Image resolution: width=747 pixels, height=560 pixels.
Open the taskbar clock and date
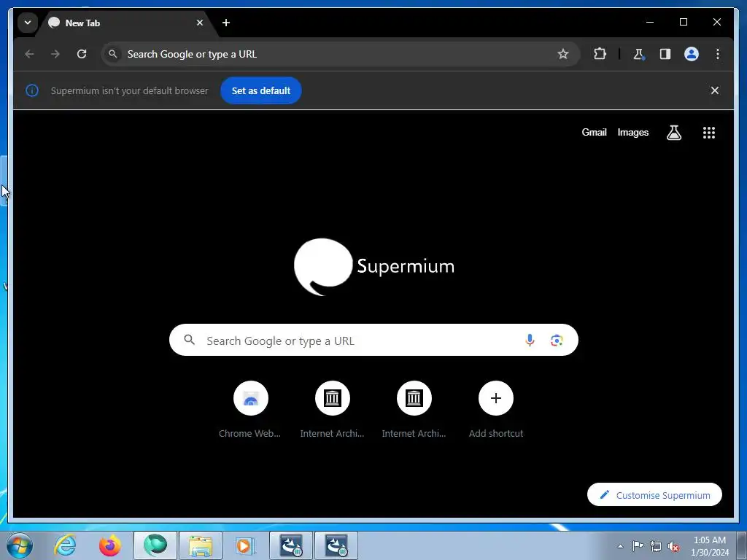click(x=709, y=546)
